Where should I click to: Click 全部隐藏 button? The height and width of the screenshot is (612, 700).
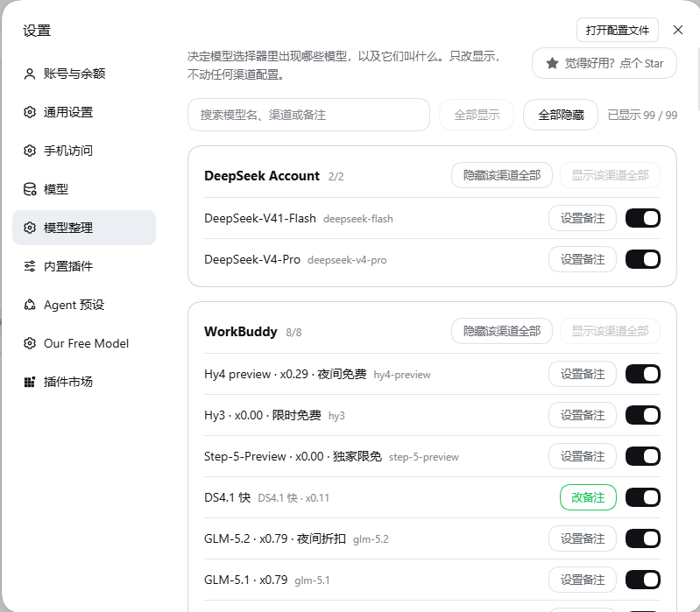[x=561, y=115]
